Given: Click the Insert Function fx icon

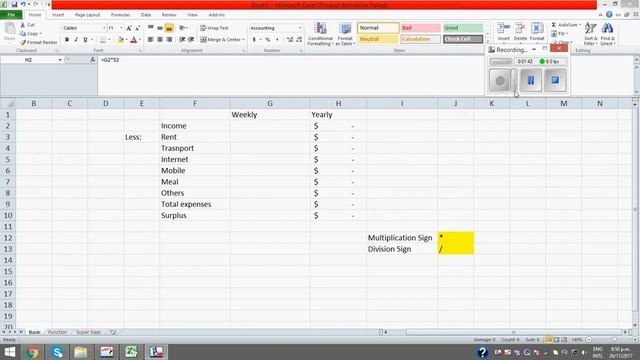Looking at the screenshot, I should pos(93,60).
